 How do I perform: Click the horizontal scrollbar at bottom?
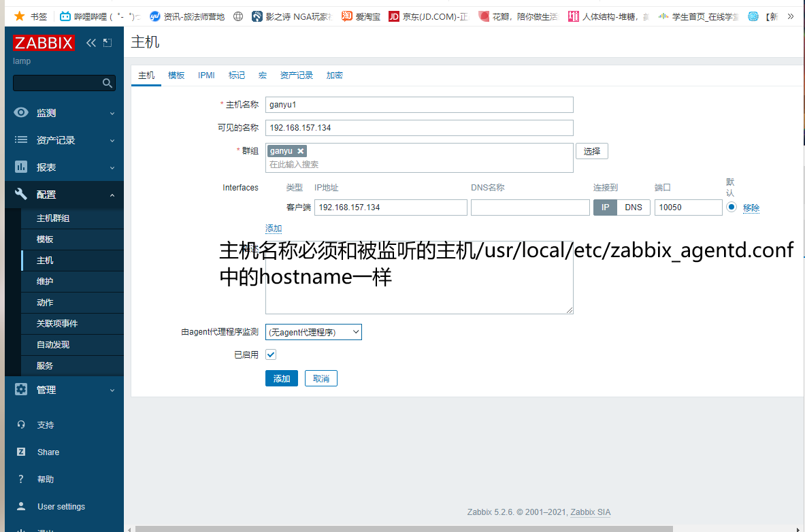(x=404, y=529)
